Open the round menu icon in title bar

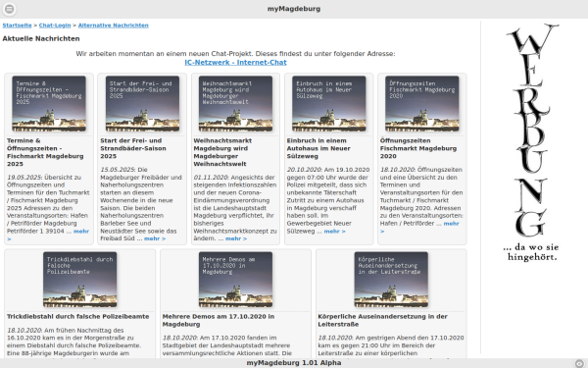point(10,9)
